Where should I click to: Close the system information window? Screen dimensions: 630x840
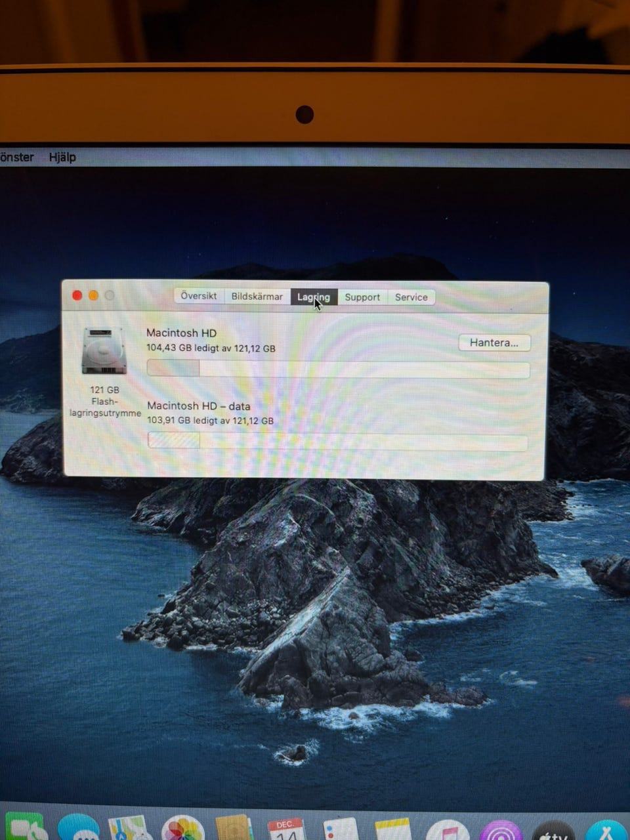pyautogui.click(x=77, y=295)
